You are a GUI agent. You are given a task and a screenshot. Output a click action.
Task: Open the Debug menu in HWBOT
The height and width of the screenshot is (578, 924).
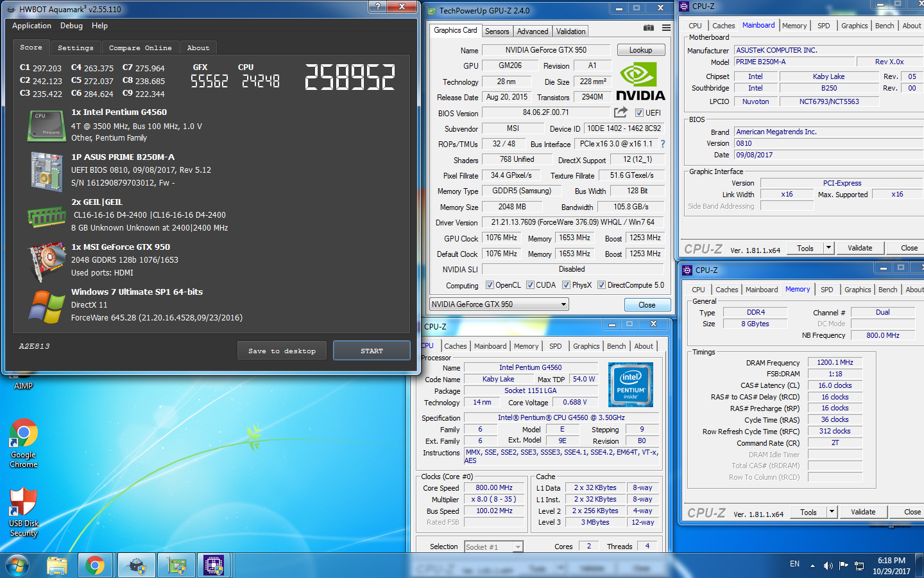pos(71,26)
